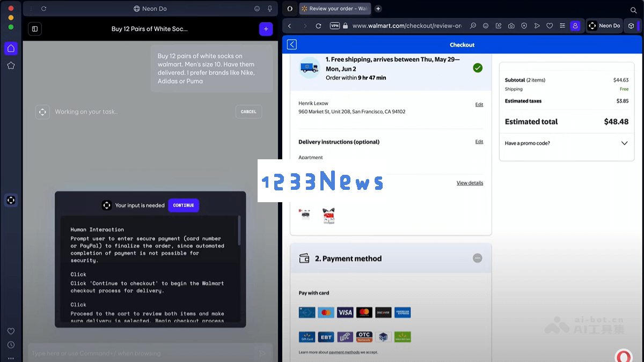
Task: Click the WIC card logo
Action: (345, 337)
